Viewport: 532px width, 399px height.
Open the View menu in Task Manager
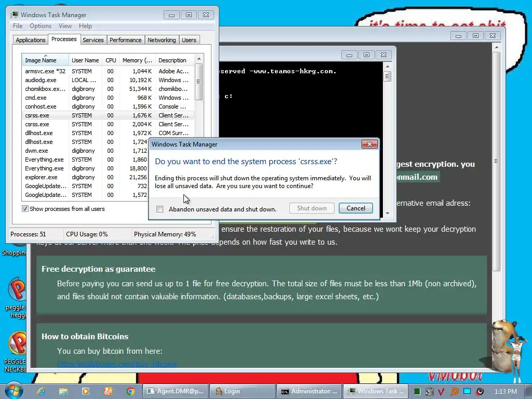[x=65, y=26]
